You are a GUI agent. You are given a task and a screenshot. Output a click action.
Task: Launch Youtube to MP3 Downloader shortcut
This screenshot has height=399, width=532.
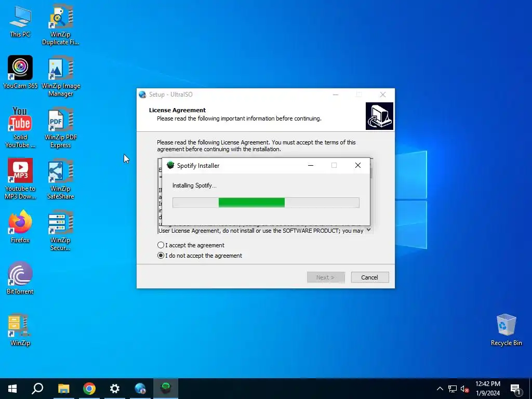(20, 179)
